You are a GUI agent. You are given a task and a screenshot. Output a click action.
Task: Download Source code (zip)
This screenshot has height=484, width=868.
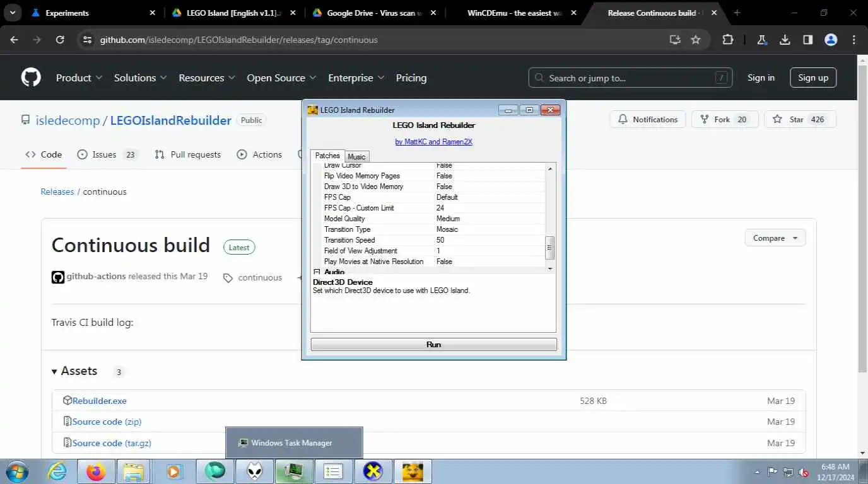[107, 422]
